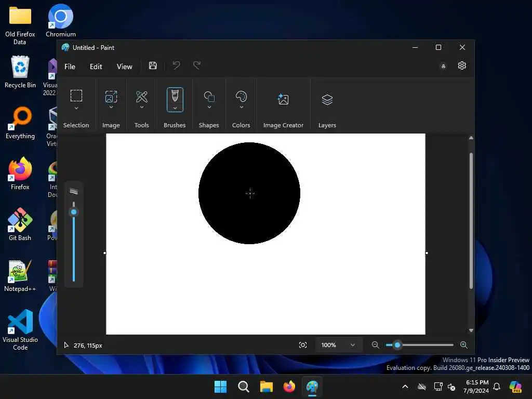The width and height of the screenshot is (532, 399).
Task: Expand the Colors dropdown chevron
Action: coord(241,107)
